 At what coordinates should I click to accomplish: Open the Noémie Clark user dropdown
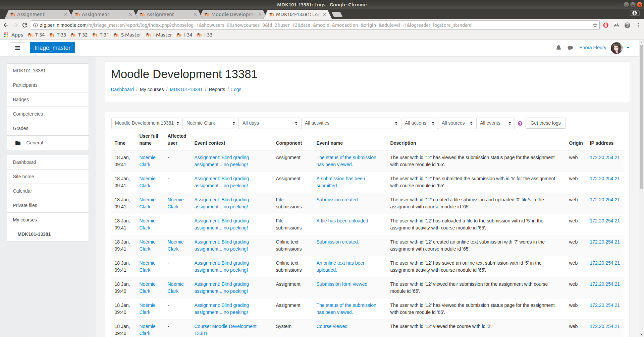click(x=211, y=123)
